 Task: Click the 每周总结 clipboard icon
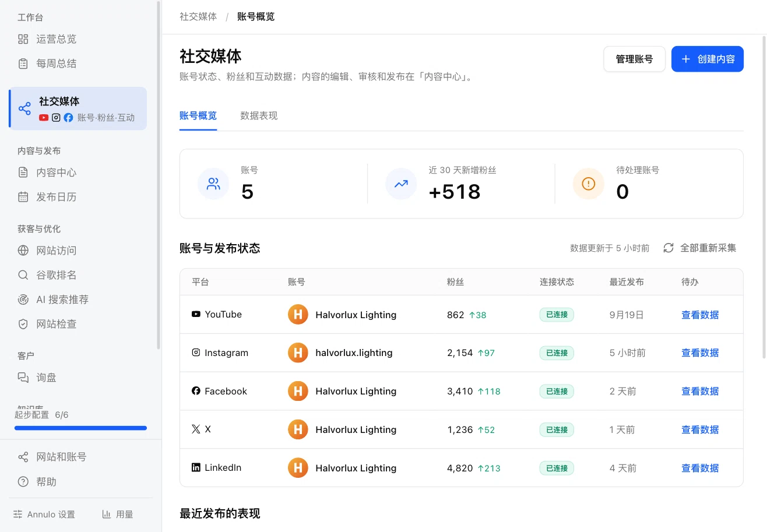point(23,64)
